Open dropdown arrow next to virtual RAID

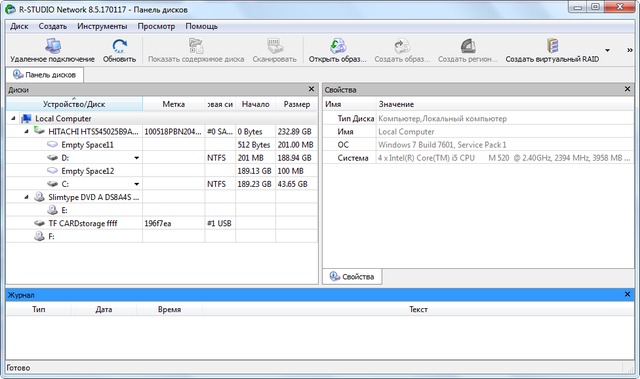(x=607, y=50)
